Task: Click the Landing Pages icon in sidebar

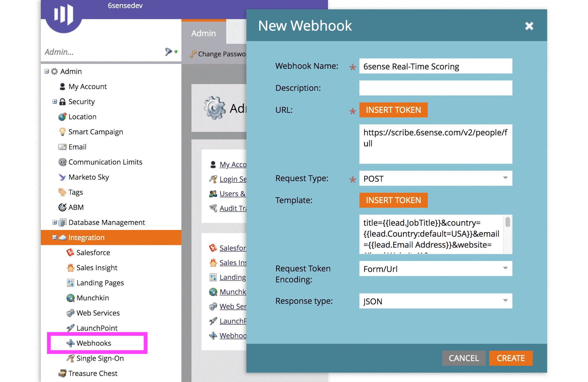Action: click(x=70, y=283)
